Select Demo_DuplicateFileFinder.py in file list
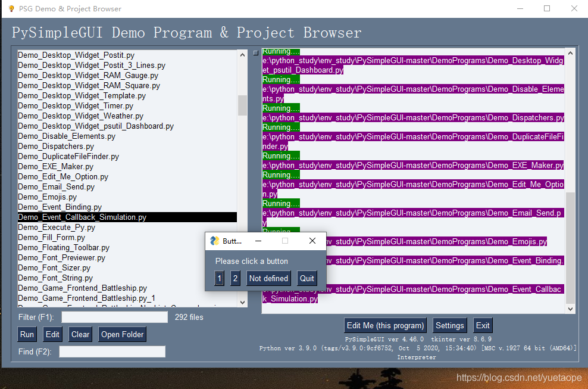588x389 pixels. 127,157
